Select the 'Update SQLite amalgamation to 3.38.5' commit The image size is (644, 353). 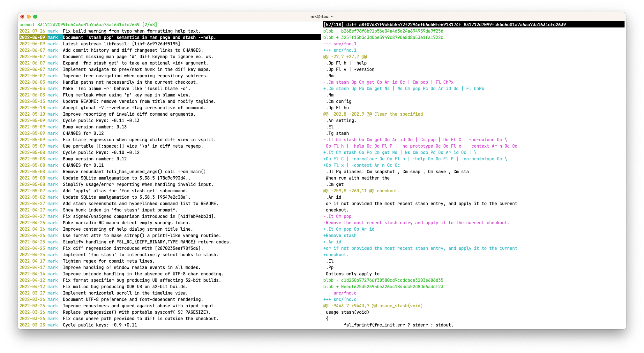point(126,178)
